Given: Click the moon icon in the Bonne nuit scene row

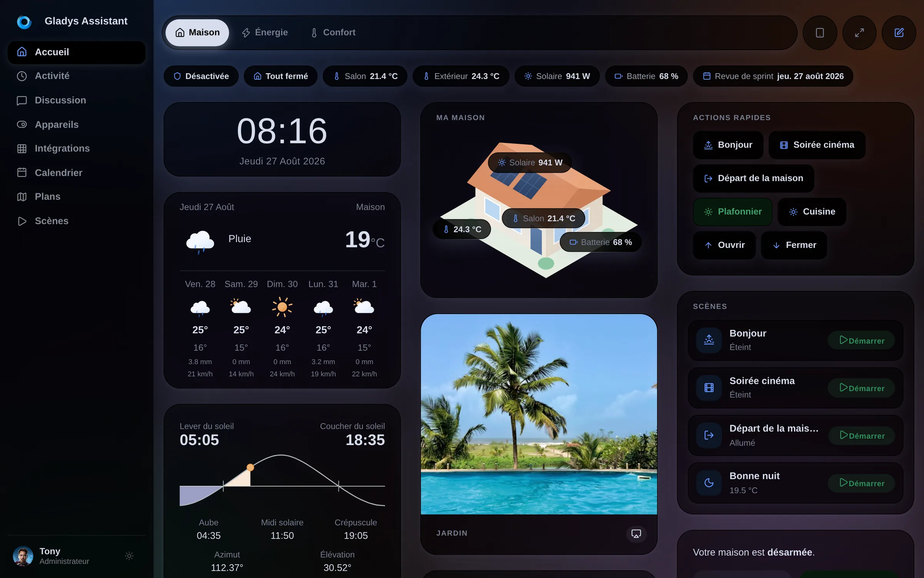Looking at the screenshot, I should 709,482.
